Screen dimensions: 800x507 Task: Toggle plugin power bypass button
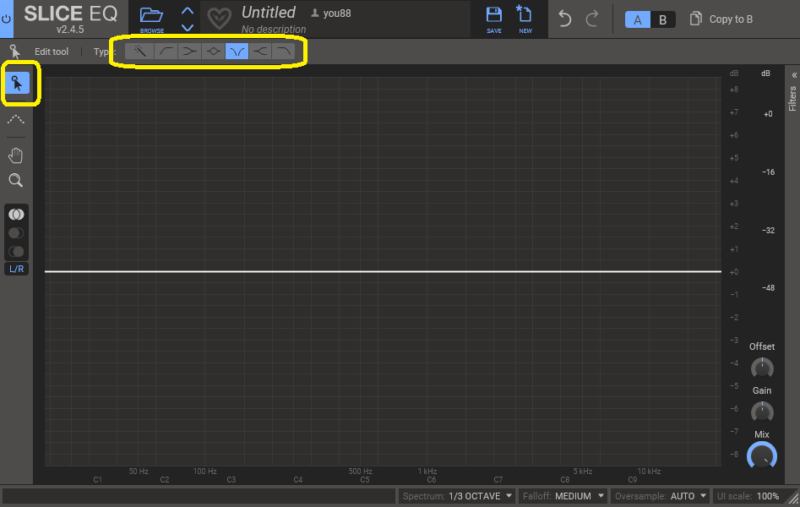point(6,19)
